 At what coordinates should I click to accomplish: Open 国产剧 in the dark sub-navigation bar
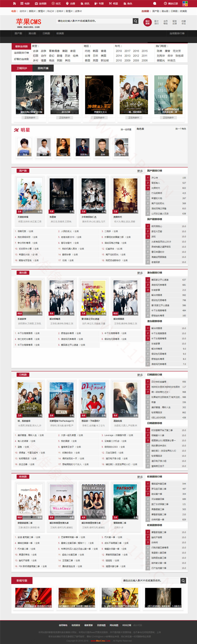[18, 33]
